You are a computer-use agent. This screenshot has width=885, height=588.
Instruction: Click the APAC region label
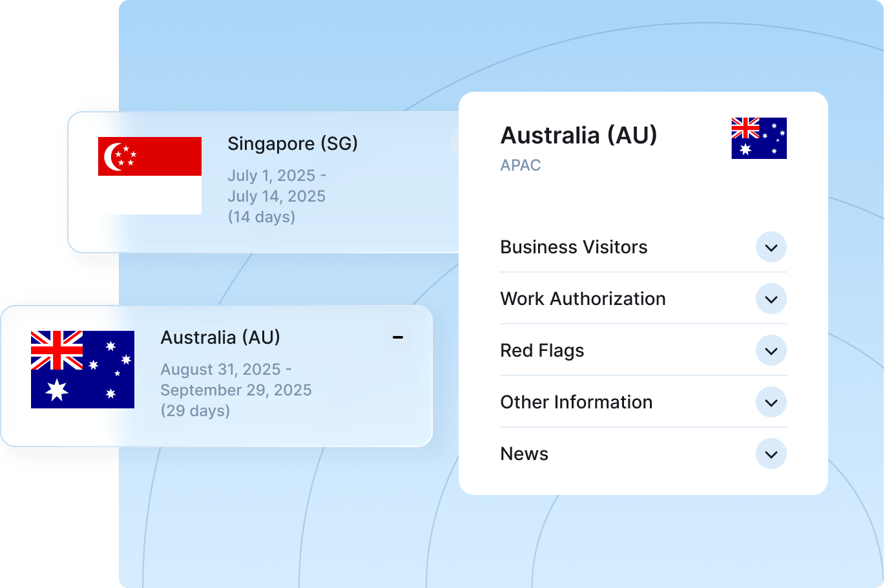click(520, 165)
